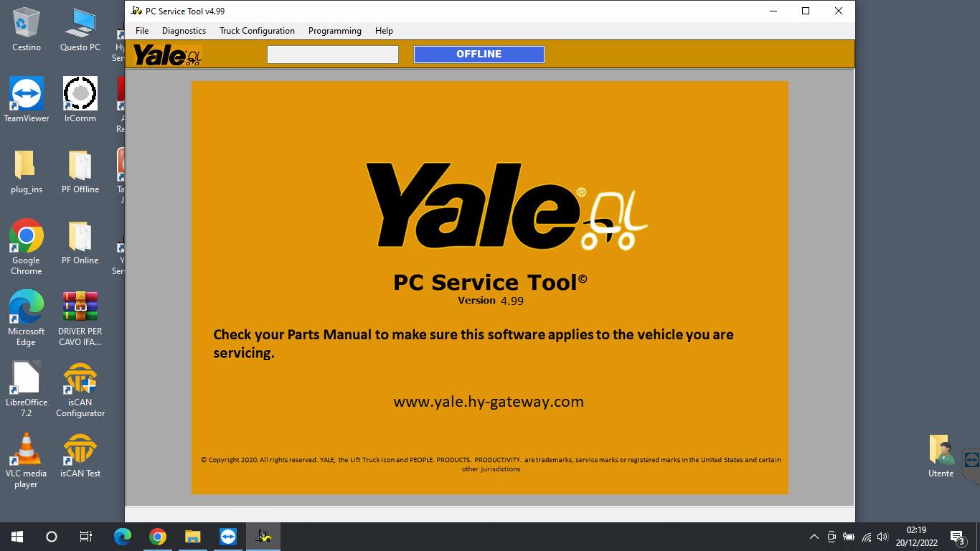Image resolution: width=980 pixels, height=551 pixels.
Task: Open File Explorer from the taskbar
Action: 193,537
